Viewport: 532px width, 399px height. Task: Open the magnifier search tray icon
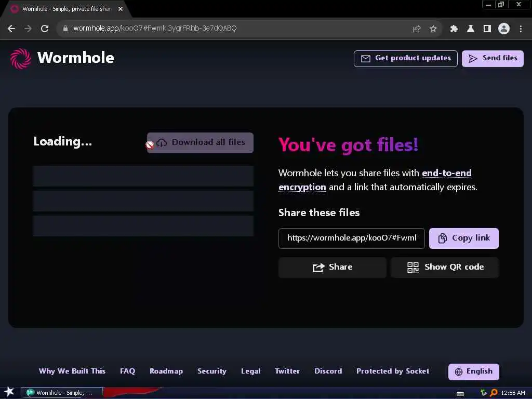click(x=494, y=393)
